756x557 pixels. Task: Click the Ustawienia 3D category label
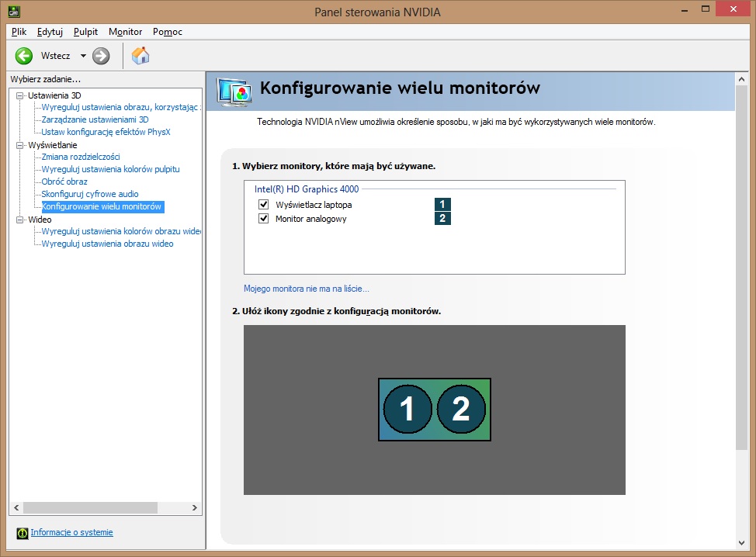click(54, 95)
